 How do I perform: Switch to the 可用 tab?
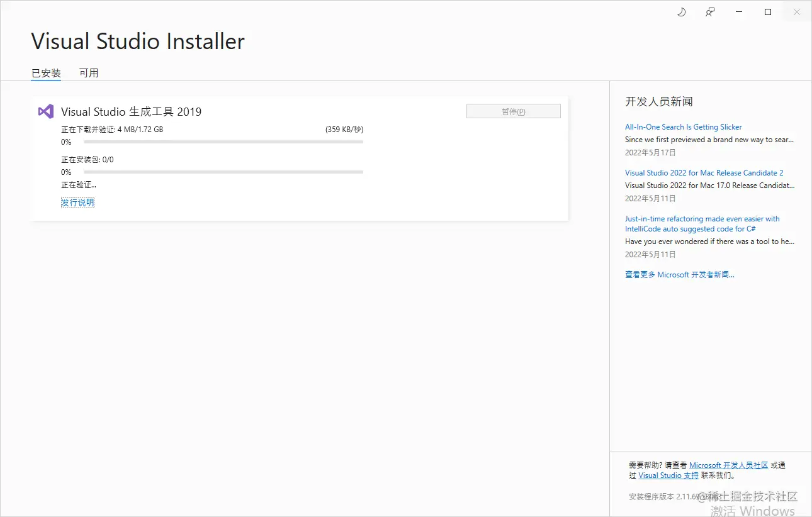click(x=89, y=72)
